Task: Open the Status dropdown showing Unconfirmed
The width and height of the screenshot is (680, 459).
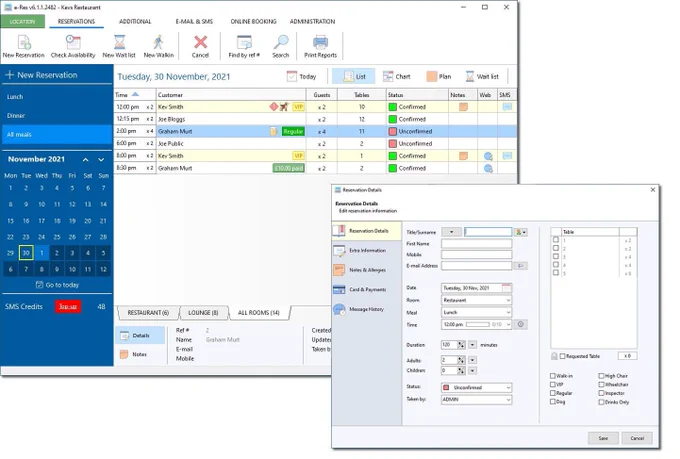Action: coord(476,387)
